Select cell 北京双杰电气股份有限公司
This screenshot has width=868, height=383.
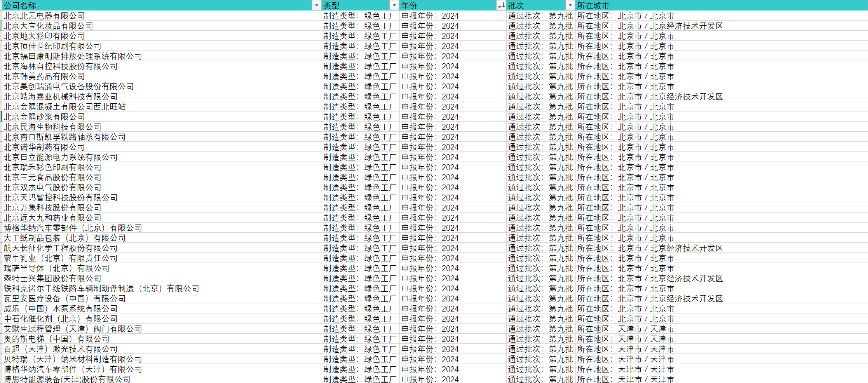point(162,188)
